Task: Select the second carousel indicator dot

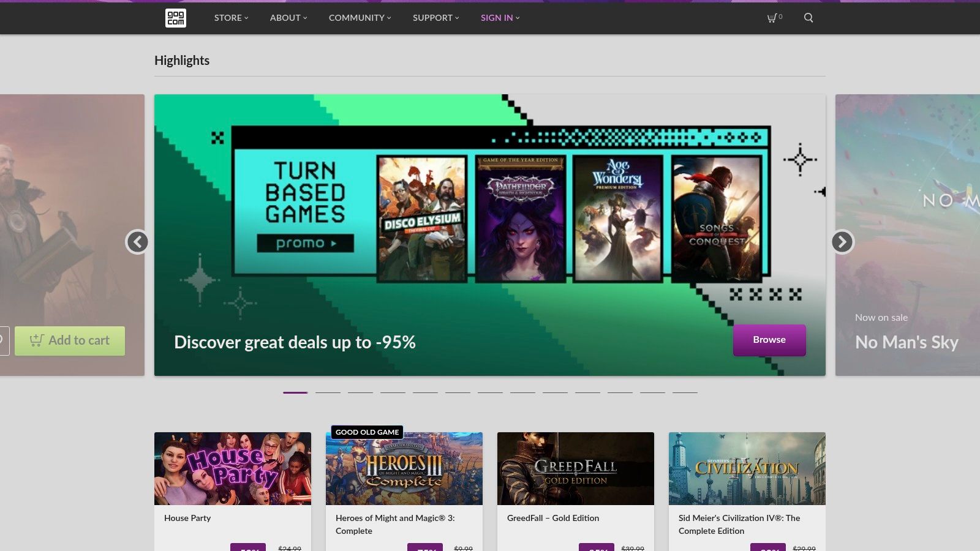Action: [329, 392]
